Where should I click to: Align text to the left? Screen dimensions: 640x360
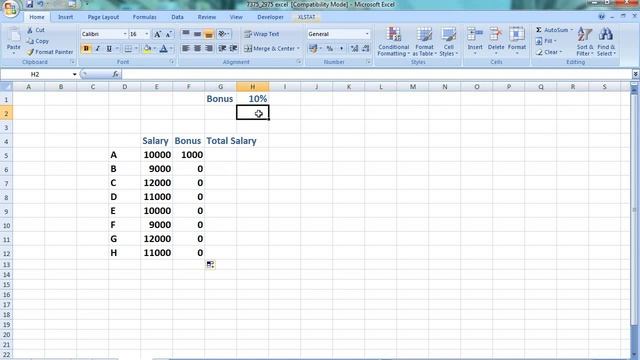click(x=186, y=49)
